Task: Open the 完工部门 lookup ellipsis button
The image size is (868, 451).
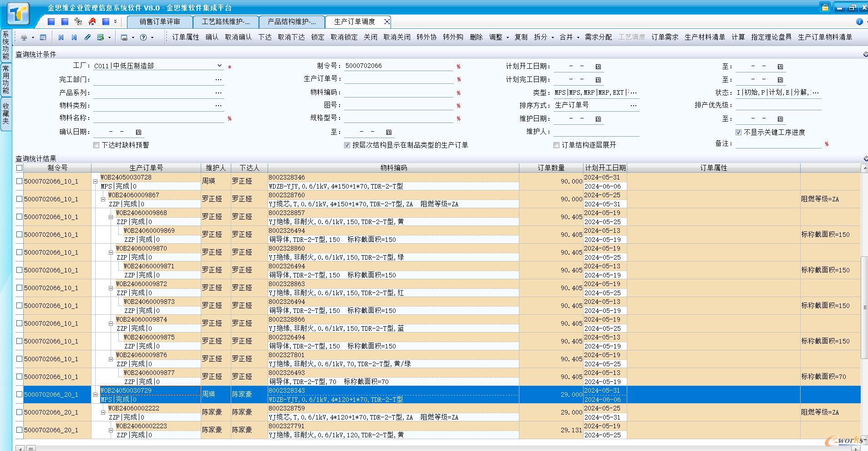Action: click(218, 79)
